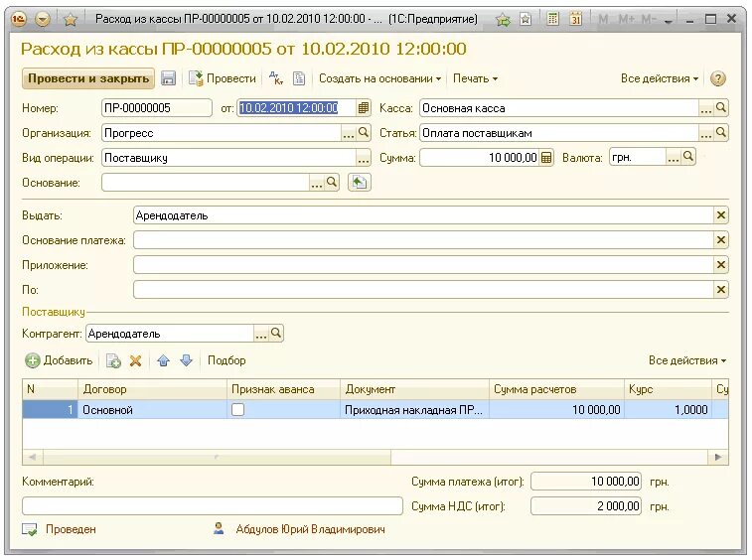
Task: Open the title bar round dropdown menu button
Action: [43, 19]
